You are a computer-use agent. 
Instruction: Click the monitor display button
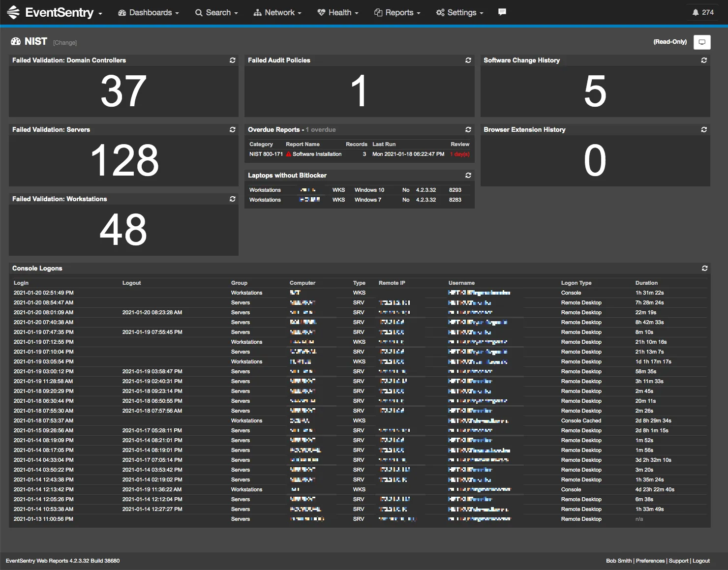click(702, 42)
